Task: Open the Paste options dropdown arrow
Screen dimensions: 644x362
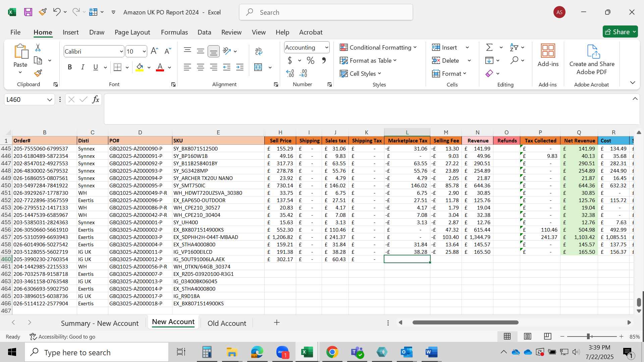Action: tap(20, 72)
